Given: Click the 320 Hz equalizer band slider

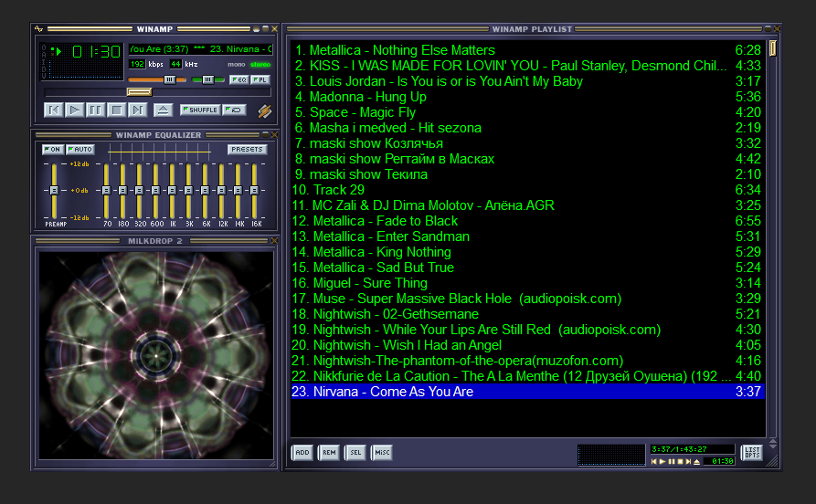Looking at the screenshot, I should coord(139,190).
